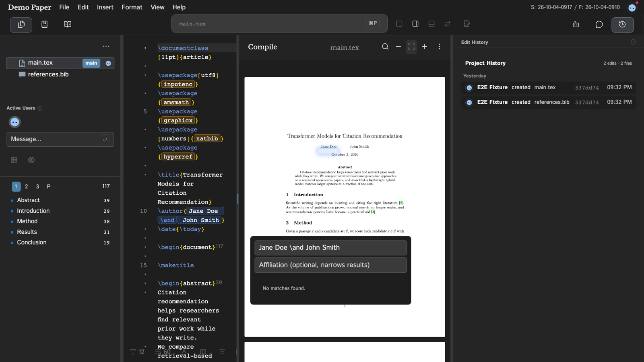Open the file tree three-dots menu
The width and height of the screenshot is (644, 362).
106,46
